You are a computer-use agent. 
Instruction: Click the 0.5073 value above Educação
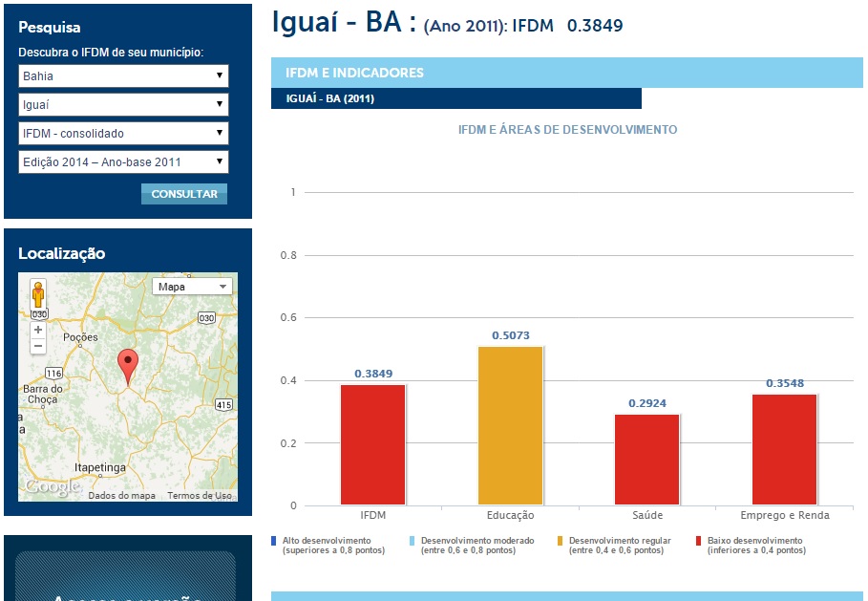511,335
